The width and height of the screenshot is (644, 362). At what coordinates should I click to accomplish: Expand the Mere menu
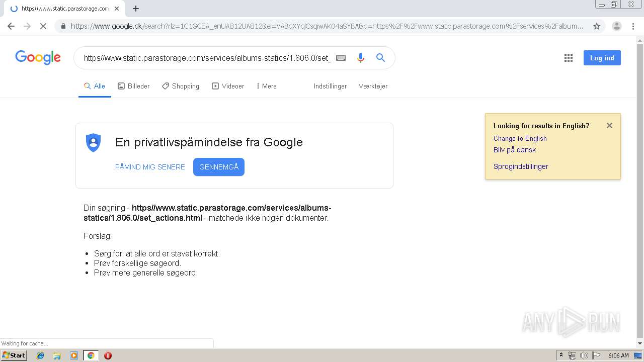coord(266,86)
